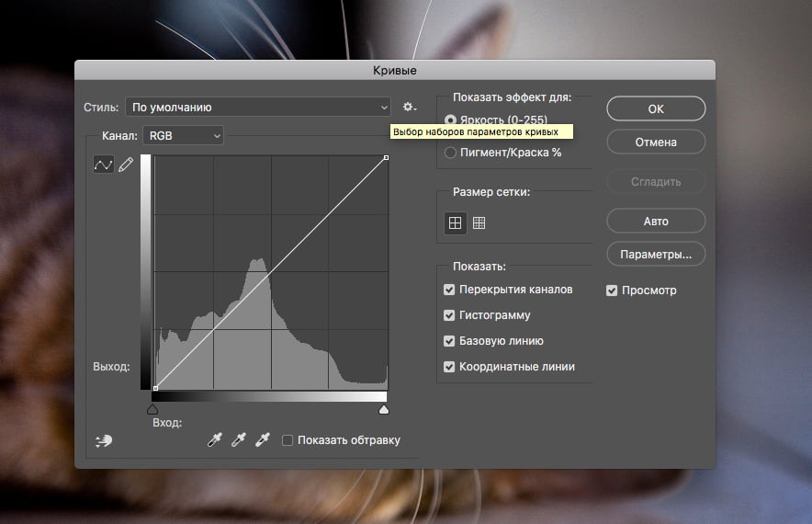Viewport: 812px width, 524px height.
Task: Disable the Гистограмму checkbox
Action: click(x=449, y=315)
